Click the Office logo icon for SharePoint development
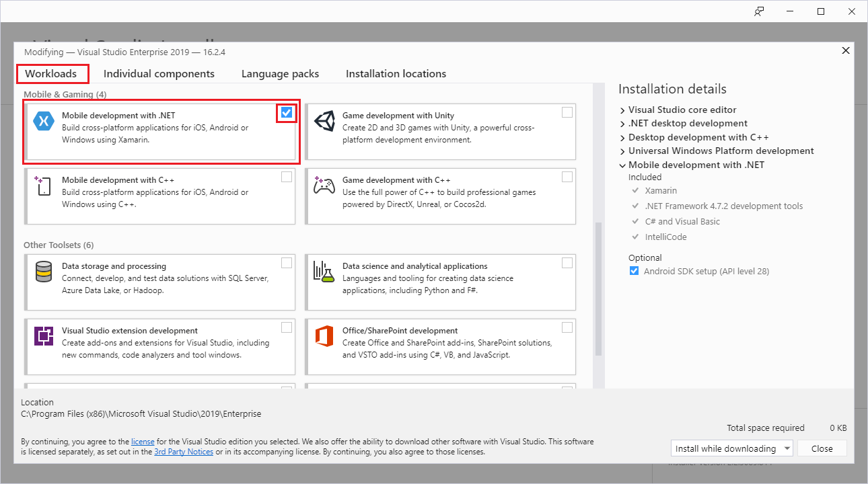Viewport: 868px width, 484px height. tap(324, 336)
